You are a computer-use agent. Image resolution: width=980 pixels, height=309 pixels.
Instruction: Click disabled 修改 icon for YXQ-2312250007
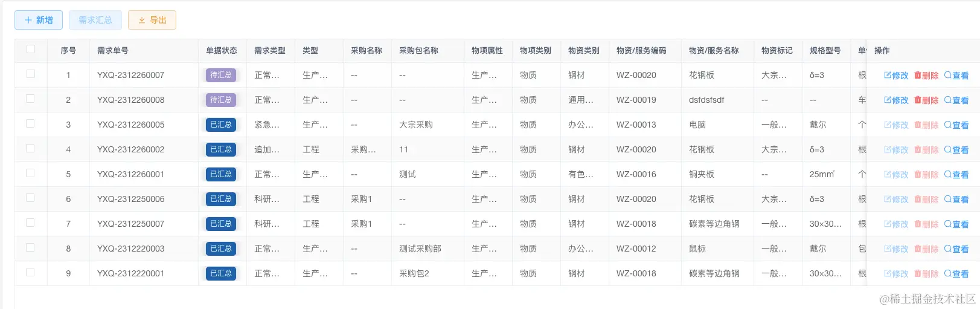pos(896,224)
